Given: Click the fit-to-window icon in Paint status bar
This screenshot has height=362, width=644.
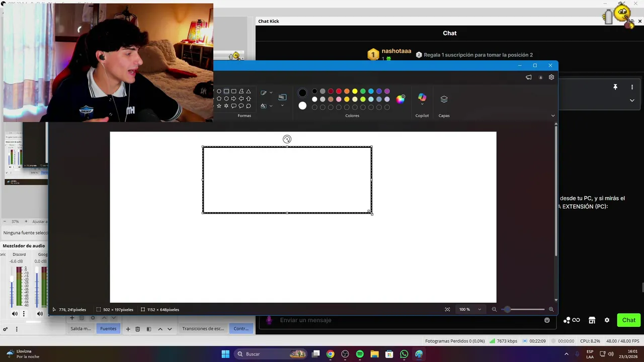Looking at the screenshot, I should (447, 309).
